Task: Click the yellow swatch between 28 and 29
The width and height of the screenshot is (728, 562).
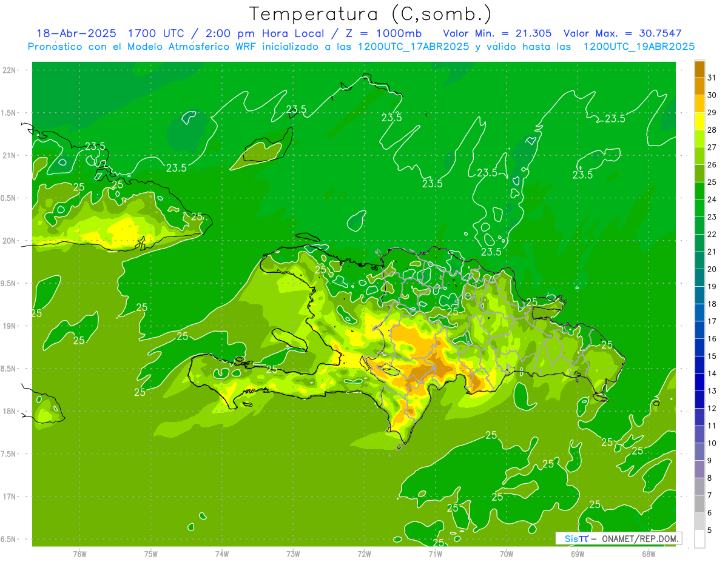Action: [x=699, y=121]
